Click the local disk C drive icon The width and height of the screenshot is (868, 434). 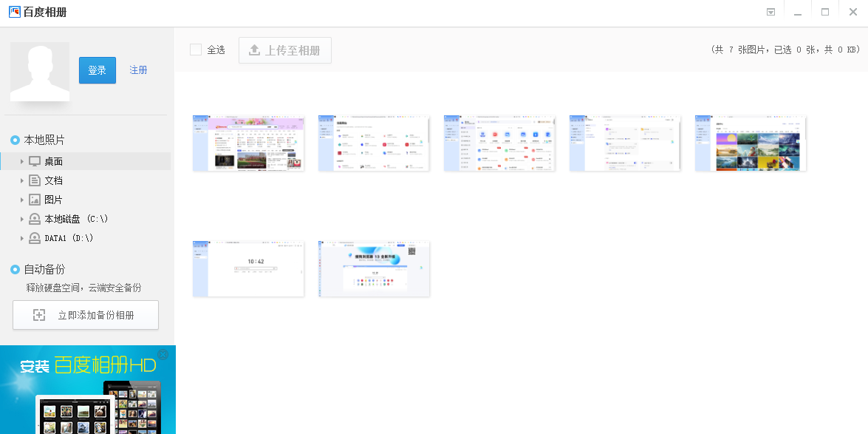(x=35, y=219)
